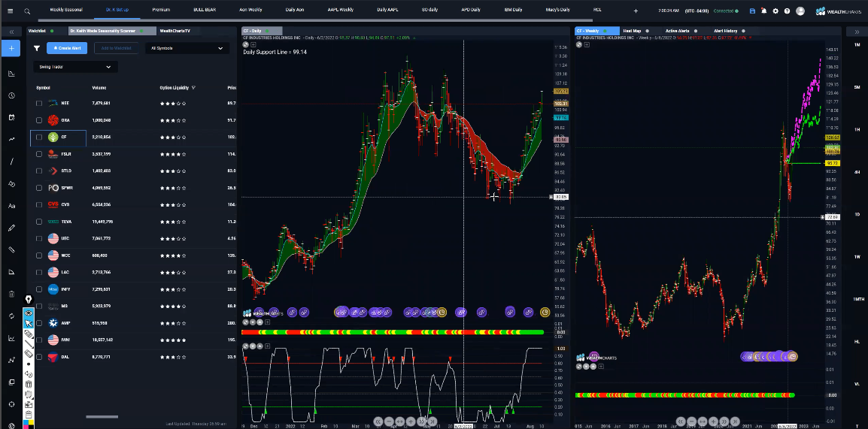This screenshot has width=868, height=429.
Task: Check the DAL row checkbox
Action: [x=39, y=357]
